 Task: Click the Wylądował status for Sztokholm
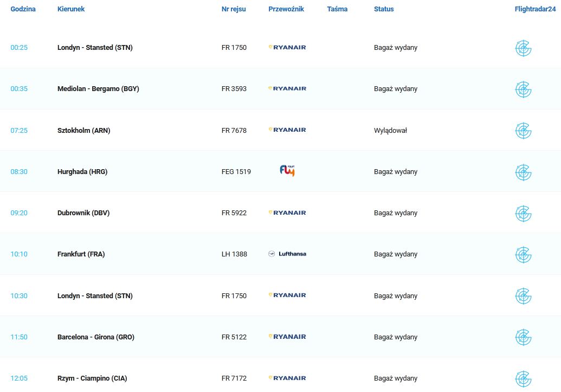click(390, 131)
